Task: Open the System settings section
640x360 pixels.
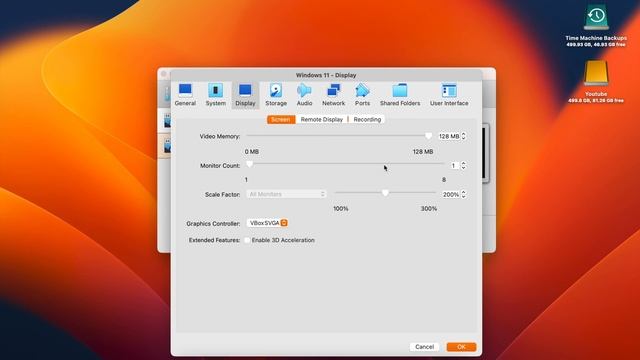Action: point(216,95)
